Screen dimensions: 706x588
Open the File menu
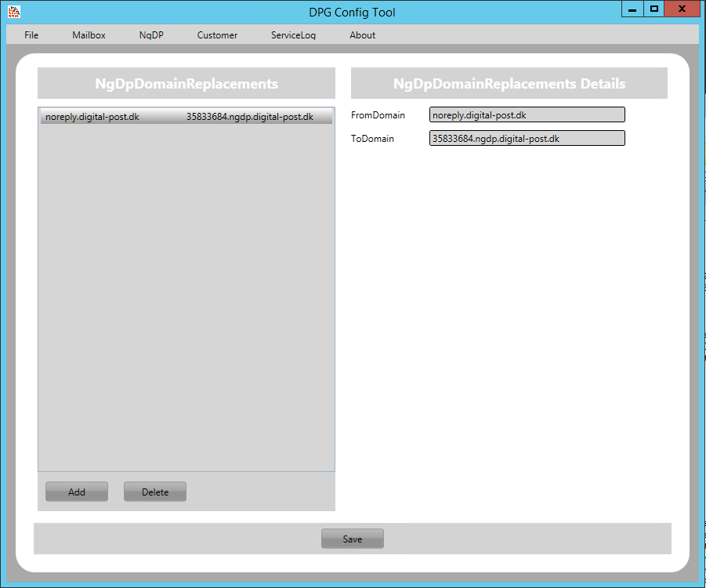[x=31, y=35]
